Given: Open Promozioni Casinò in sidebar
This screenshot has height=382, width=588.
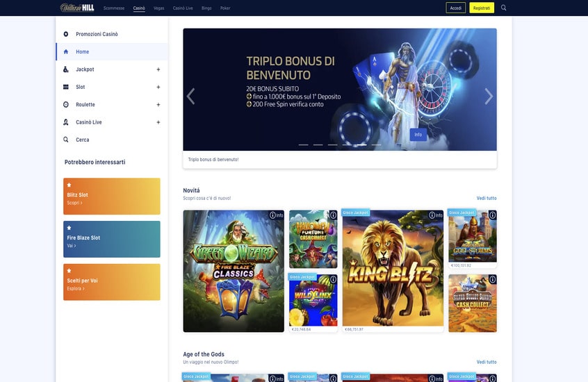Looking at the screenshot, I should 112,34.
